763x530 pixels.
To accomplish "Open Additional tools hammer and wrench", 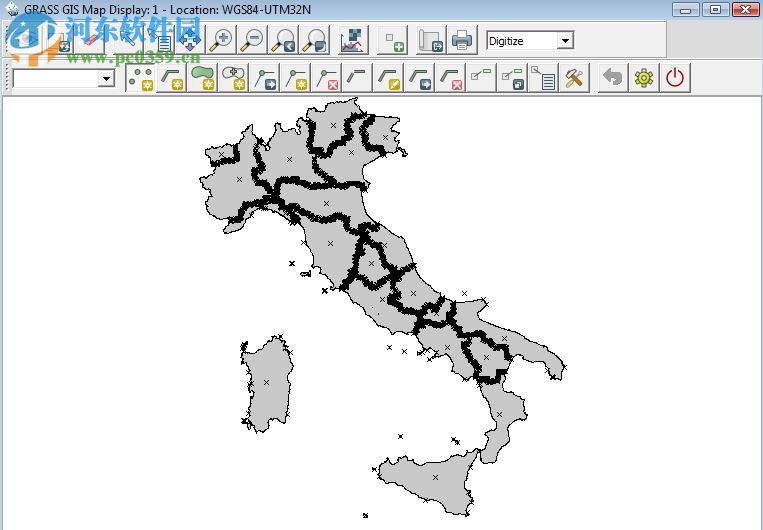I will [x=574, y=78].
